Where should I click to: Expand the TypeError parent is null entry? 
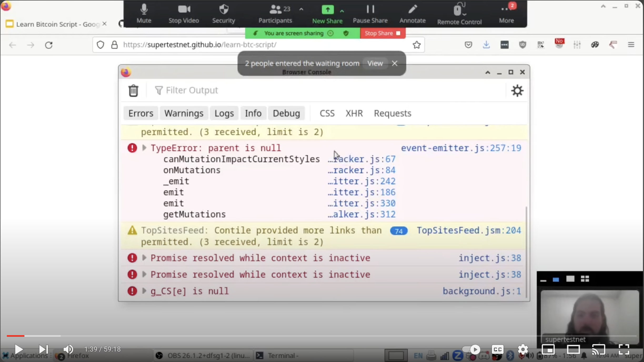[144, 148]
